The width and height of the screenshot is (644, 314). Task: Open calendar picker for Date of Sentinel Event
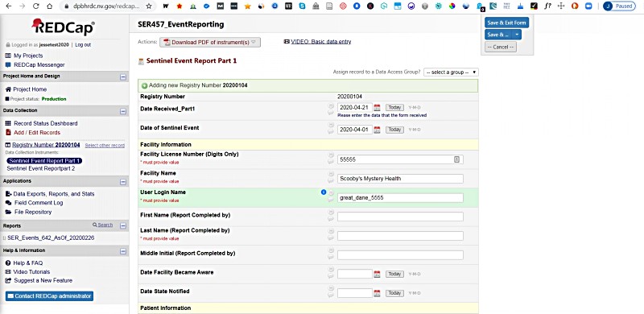tap(377, 130)
